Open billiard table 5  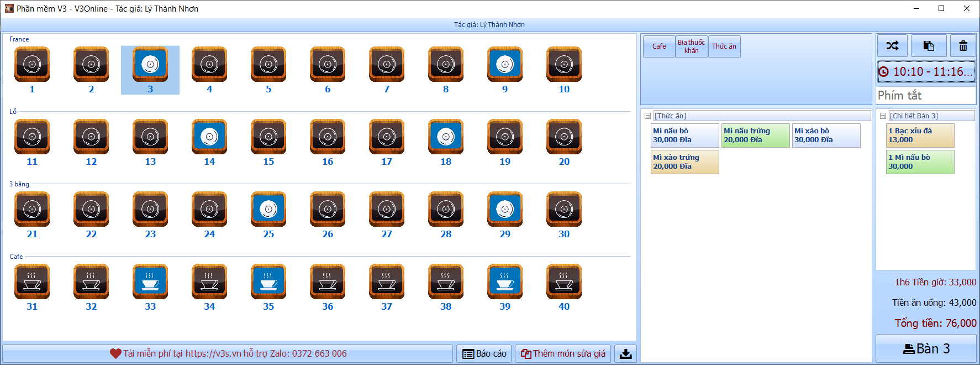pos(268,70)
